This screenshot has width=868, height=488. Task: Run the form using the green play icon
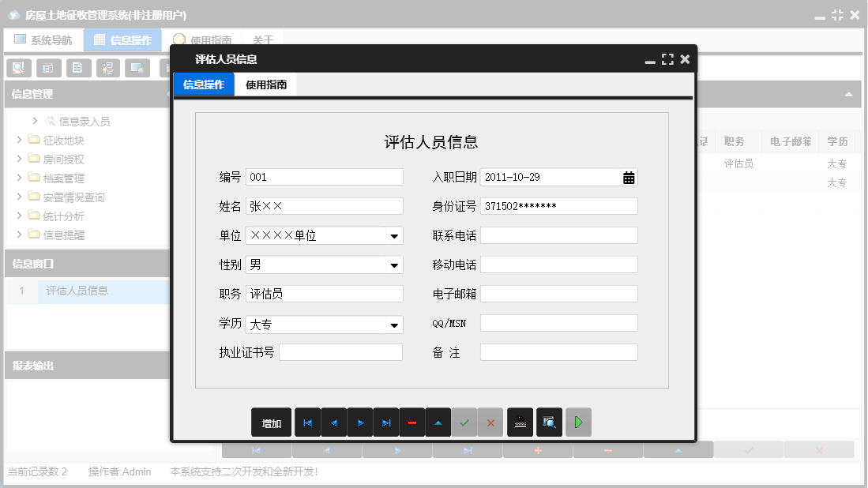tap(577, 422)
